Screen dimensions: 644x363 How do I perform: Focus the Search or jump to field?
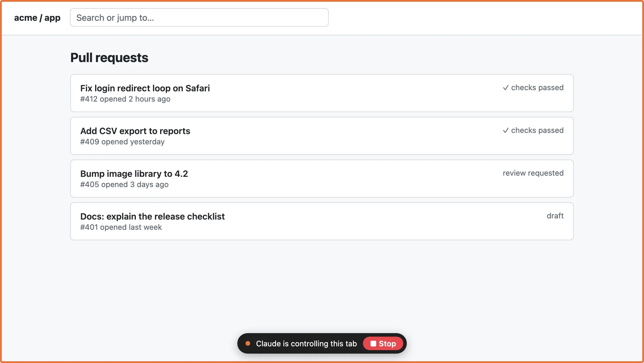point(199,18)
